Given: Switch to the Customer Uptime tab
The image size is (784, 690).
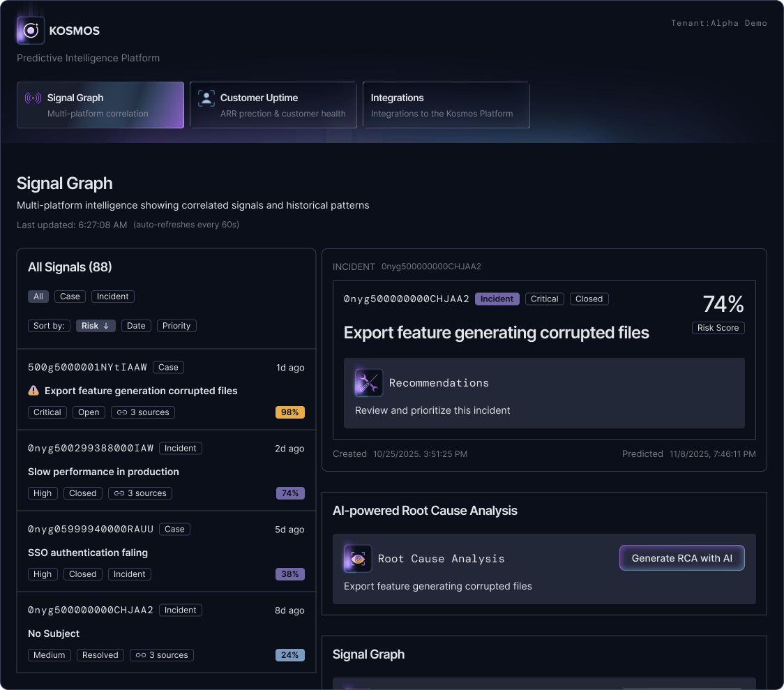Looking at the screenshot, I should pos(273,105).
